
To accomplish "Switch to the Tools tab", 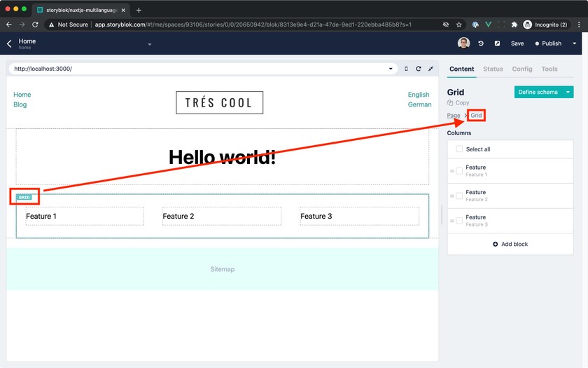I will click(x=549, y=69).
